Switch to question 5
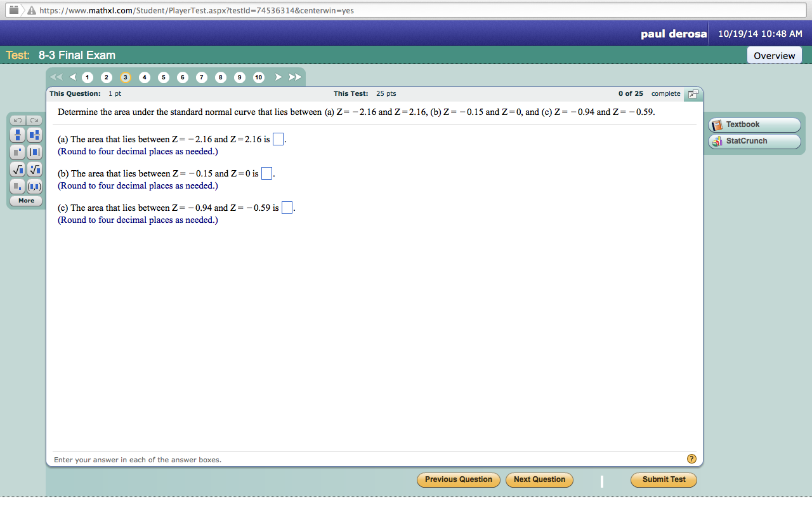812x508 pixels. coord(163,77)
